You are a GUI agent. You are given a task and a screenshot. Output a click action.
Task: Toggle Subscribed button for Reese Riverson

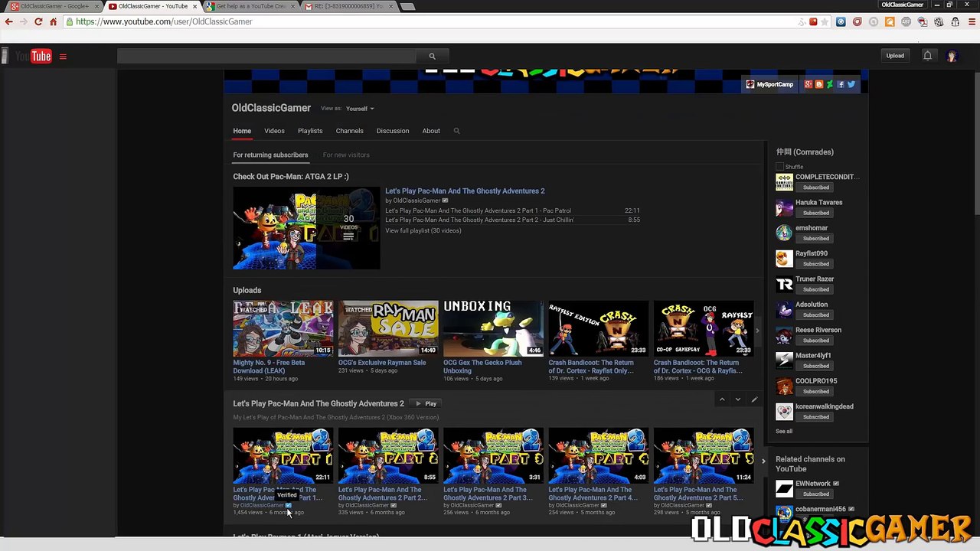tap(815, 341)
